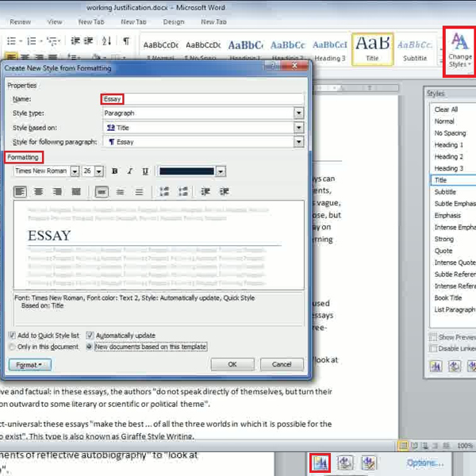Click the font color swatch
Image resolution: width=476 pixels, height=476 pixels.
tap(186, 171)
